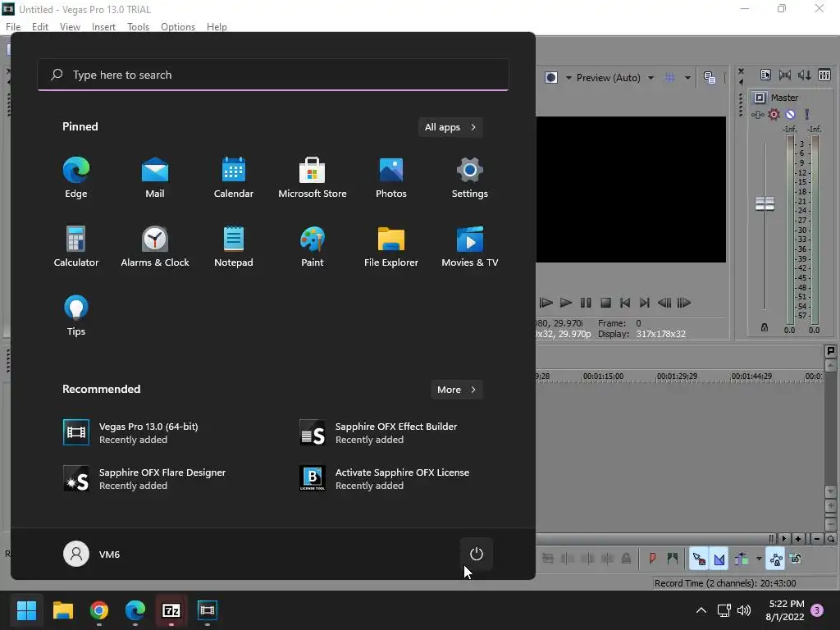840x630 pixels.
Task: Toggle the Master fader channel lock icon
Action: [765, 327]
